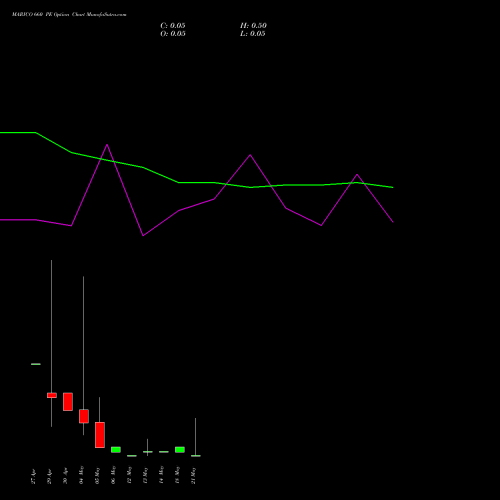The image size is (500, 500).
Task: Select the 12 May date label
Action: point(129,475)
